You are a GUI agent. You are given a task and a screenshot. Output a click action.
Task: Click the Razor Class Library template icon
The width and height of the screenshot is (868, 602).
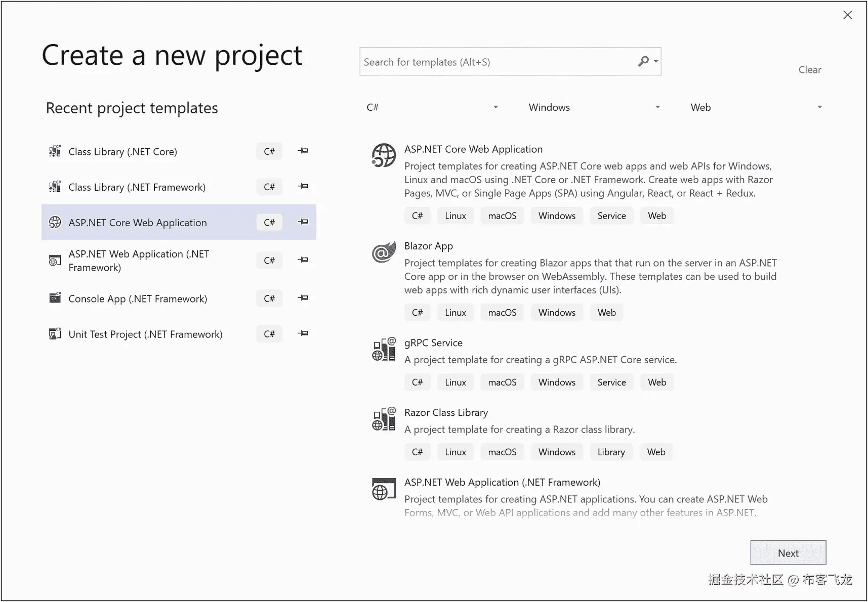(384, 419)
